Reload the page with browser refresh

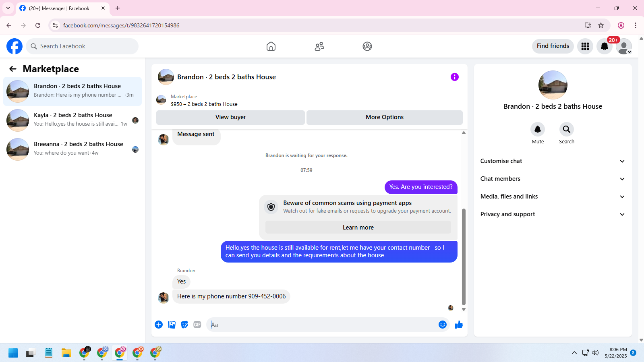(x=38, y=25)
